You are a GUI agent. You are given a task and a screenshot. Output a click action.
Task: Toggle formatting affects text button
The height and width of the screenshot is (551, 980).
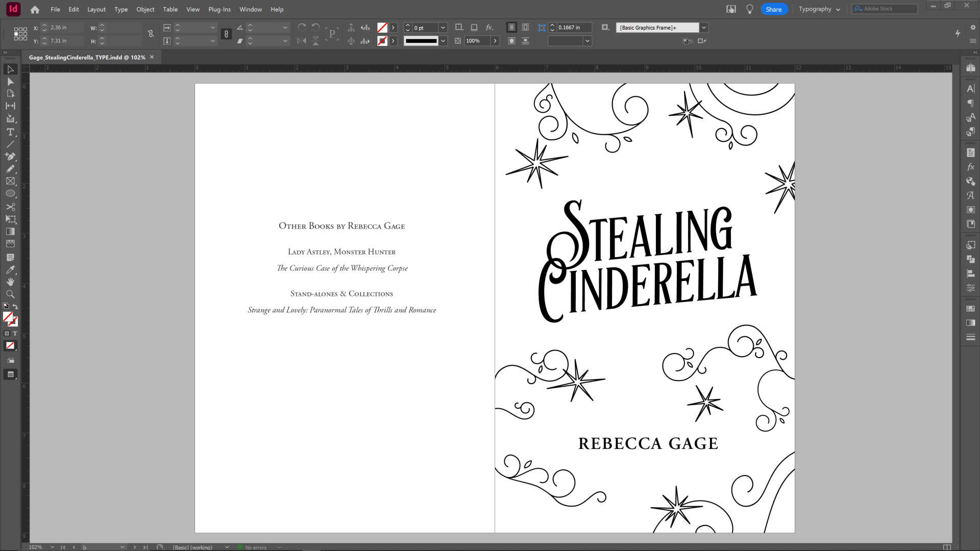pos(15,334)
